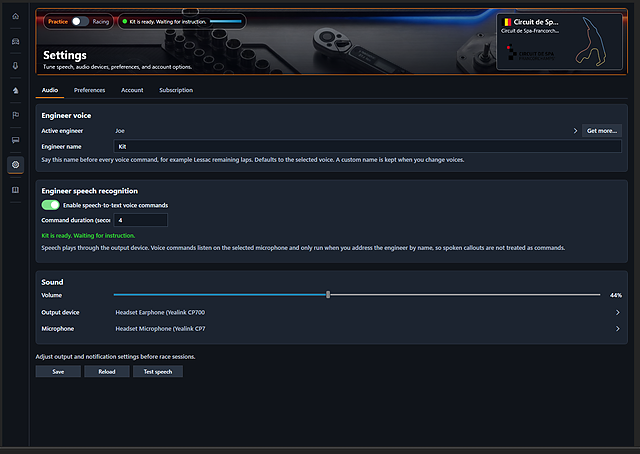Viewport: 640px width, 454px height.
Task: Click the 'Circuit de Sp...' track title
Action: pos(536,22)
